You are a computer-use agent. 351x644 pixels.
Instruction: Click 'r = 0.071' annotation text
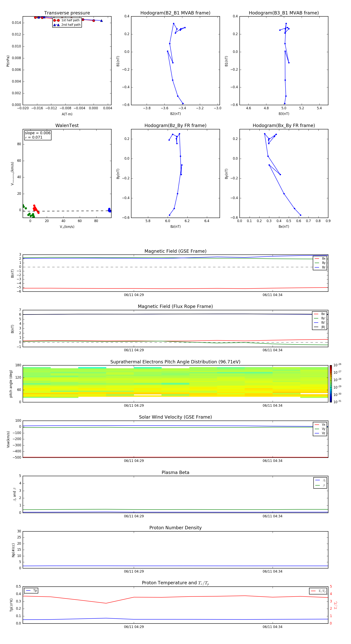click(x=34, y=137)
